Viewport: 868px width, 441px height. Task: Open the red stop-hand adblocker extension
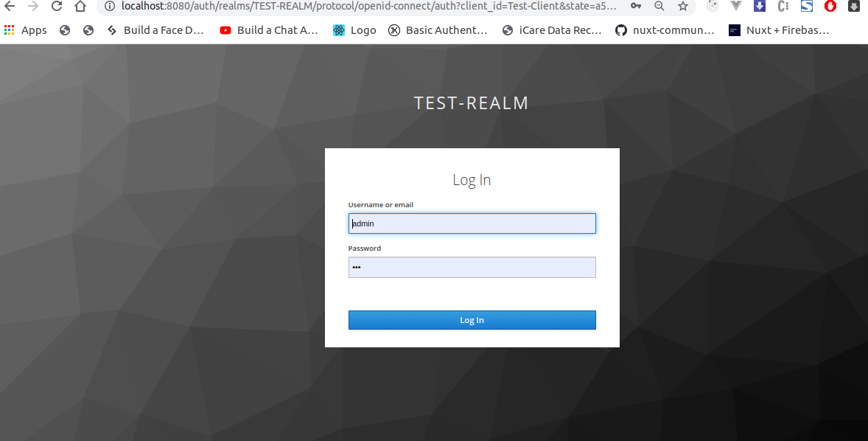coord(830,7)
